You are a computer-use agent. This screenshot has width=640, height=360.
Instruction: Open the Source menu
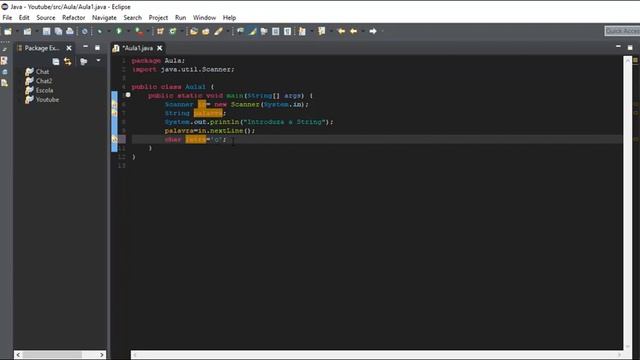pos(46,18)
